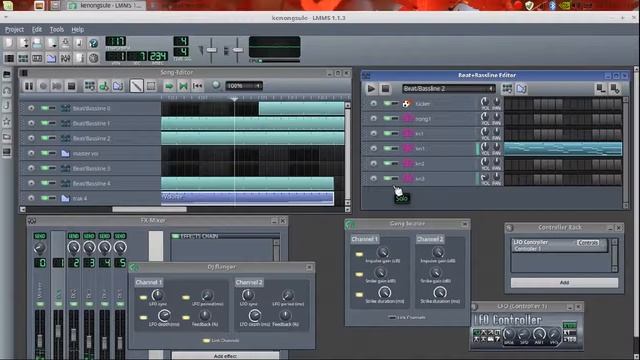Open the zoom 100% combo box
640x360 pixels.
point(244,86)
